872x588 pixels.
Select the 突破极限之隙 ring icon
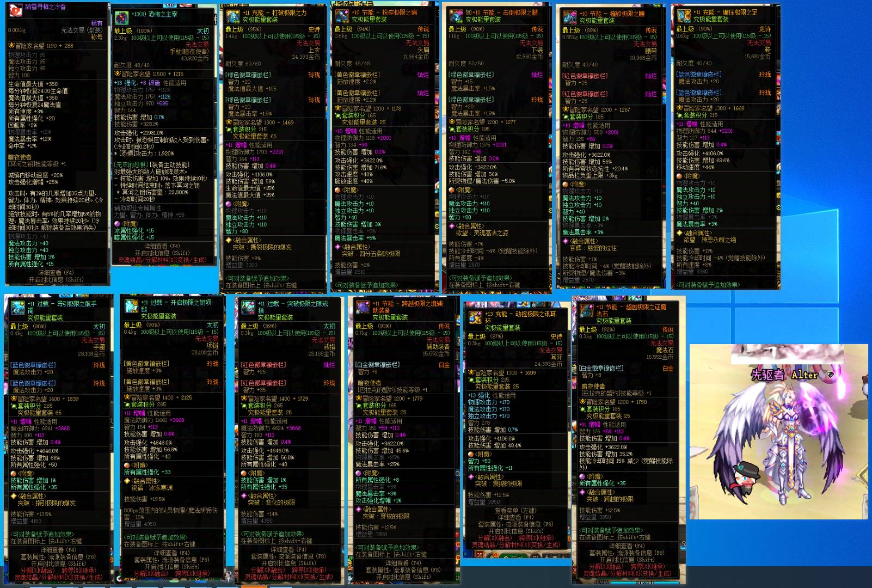(x=248, y=308)
